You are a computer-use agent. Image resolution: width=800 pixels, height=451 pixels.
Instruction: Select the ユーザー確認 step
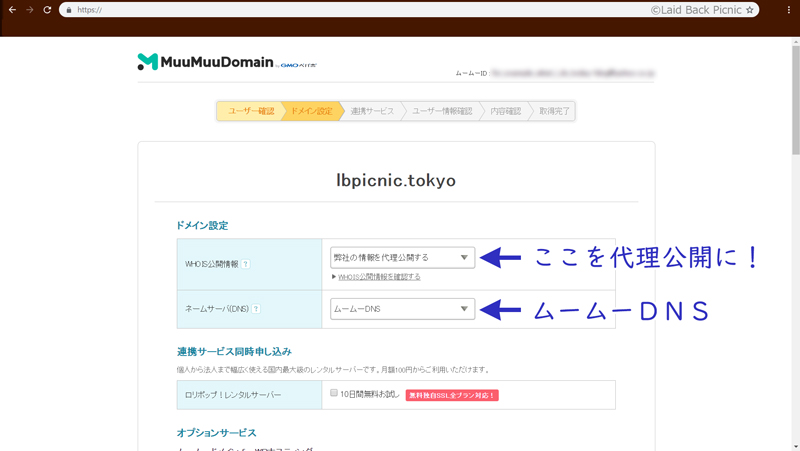[251, 111]
